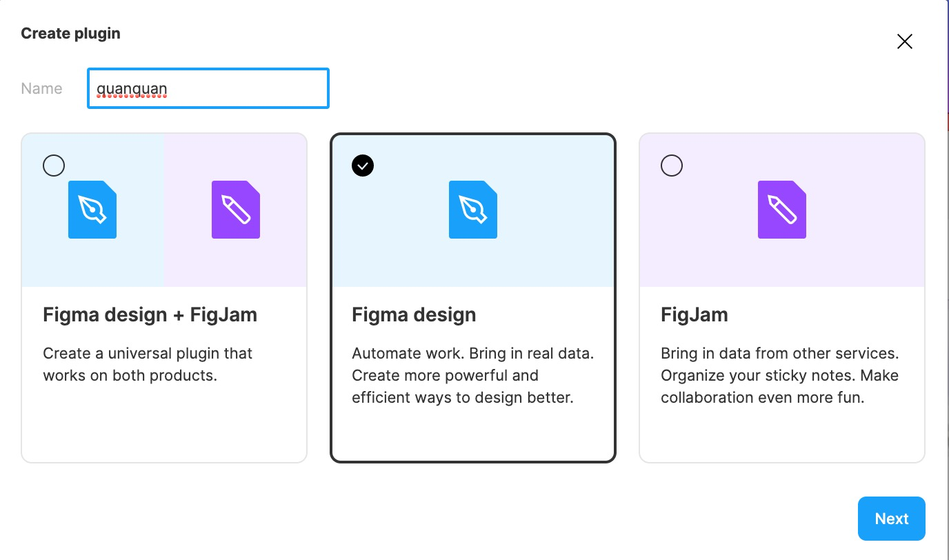949x560 pixels.
Task: Click the purple marker icon in the universal plugin card
Action: 236,210
